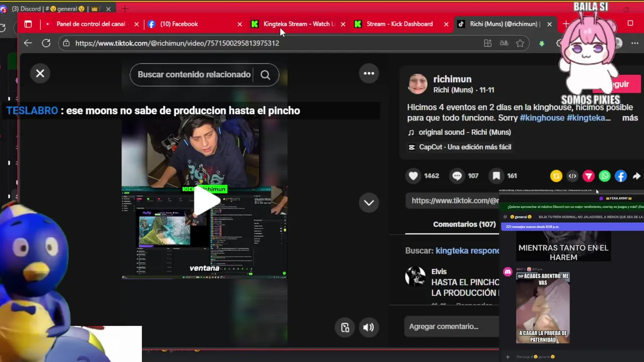Click the search magnifier in Buscar contenido relacionado
This screenshot has width=644, height=362.
point(265,75)
